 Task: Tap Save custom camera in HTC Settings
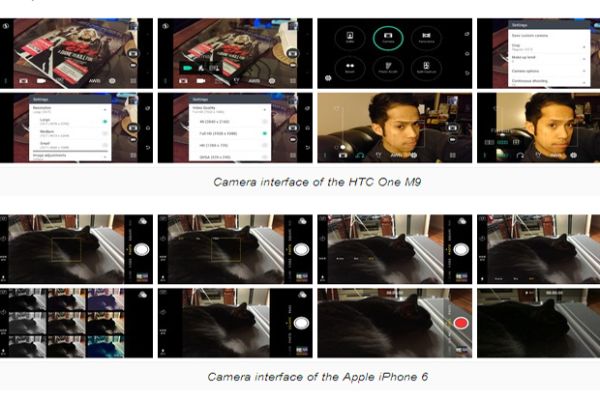click(530, 36)
